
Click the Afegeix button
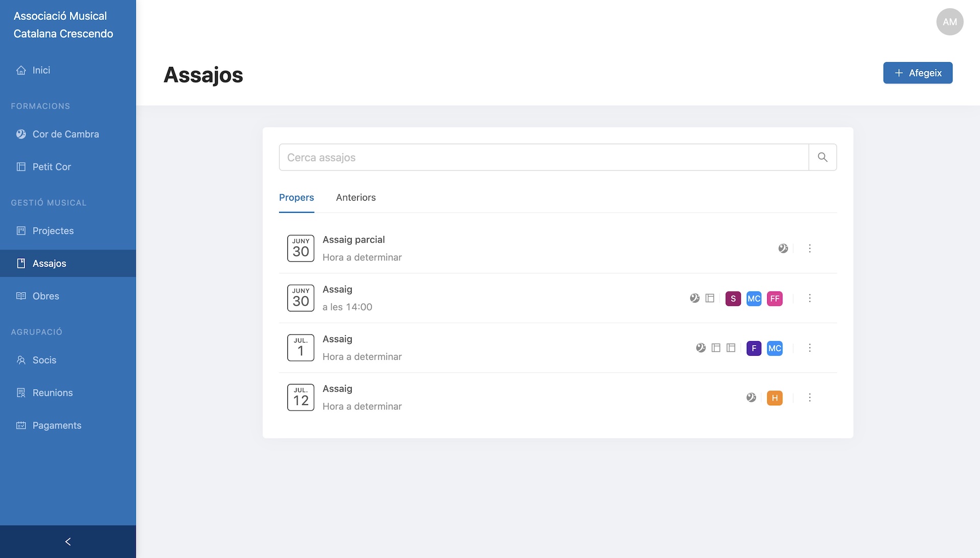(917, 73)
